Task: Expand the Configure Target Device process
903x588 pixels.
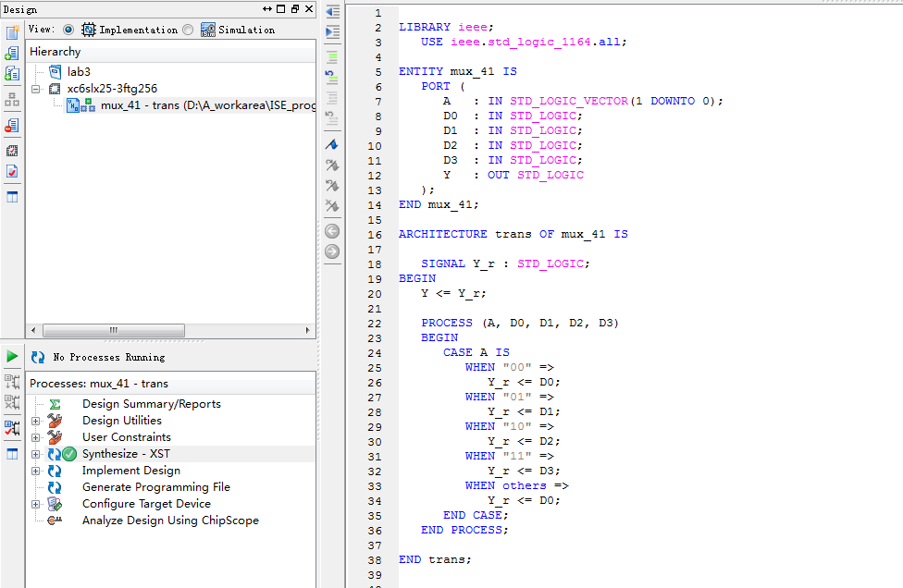Action: coord(36,504)
